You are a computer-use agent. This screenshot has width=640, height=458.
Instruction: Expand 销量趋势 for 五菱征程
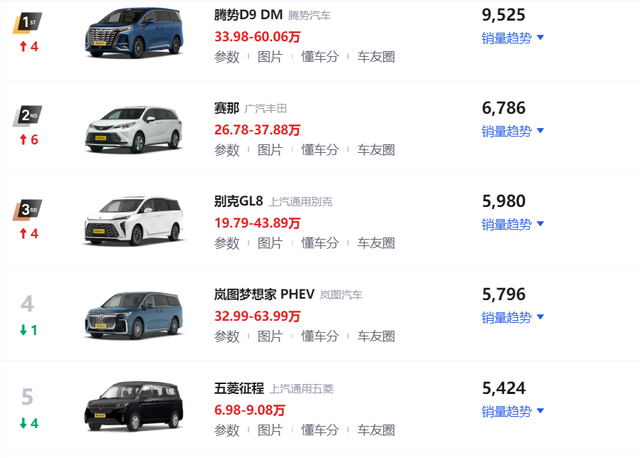point(513,411)
